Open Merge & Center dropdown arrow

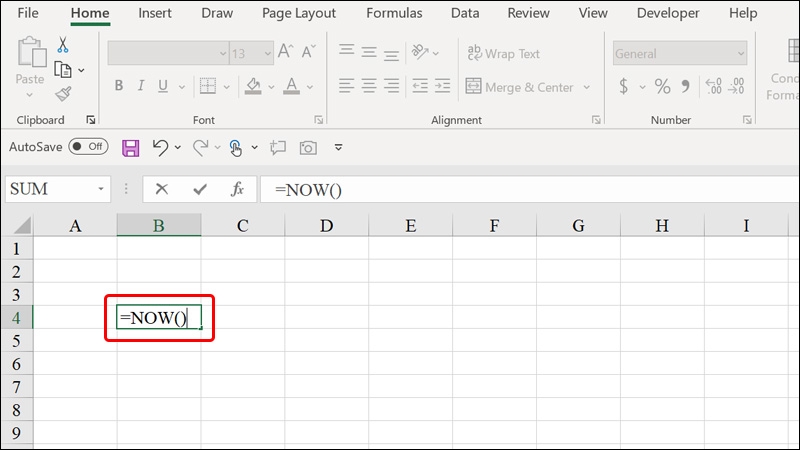tap(587, 87)
